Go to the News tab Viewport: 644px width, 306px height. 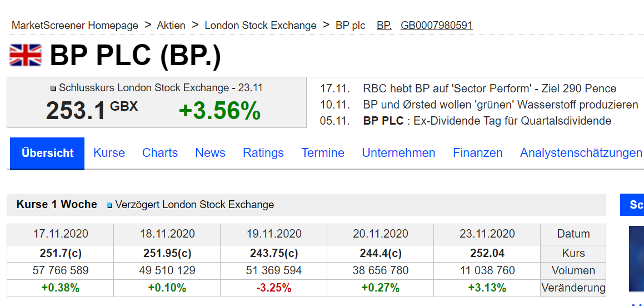coord(210,153)
